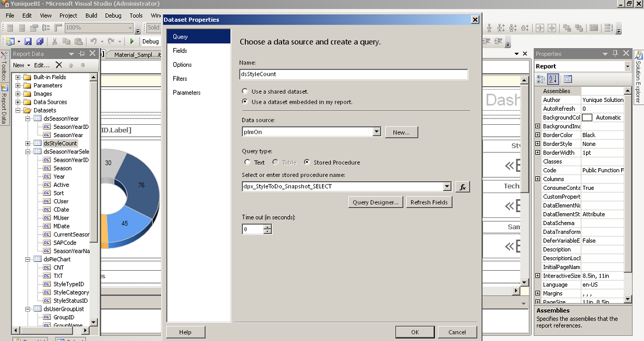
Task: Switch Properties to Categorized view icon
Action: pos(541,79)
